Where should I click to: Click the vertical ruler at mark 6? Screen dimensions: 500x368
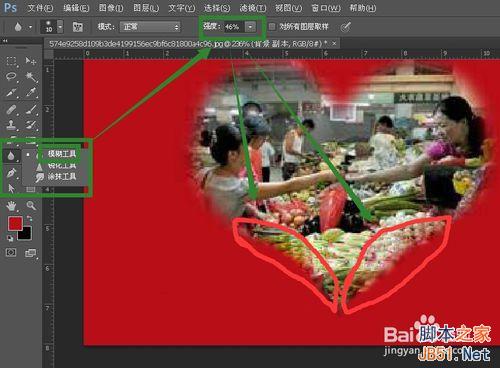click(x=48, y=268)
